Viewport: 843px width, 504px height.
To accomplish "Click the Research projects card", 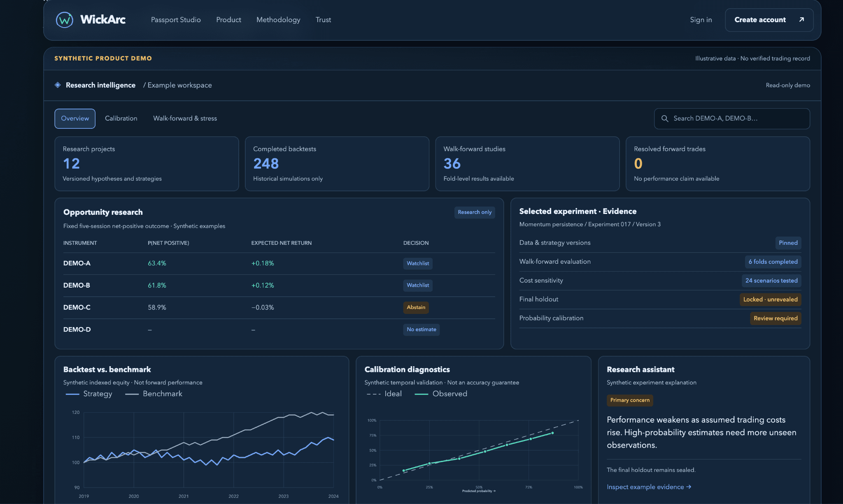I will pos(147,164).
